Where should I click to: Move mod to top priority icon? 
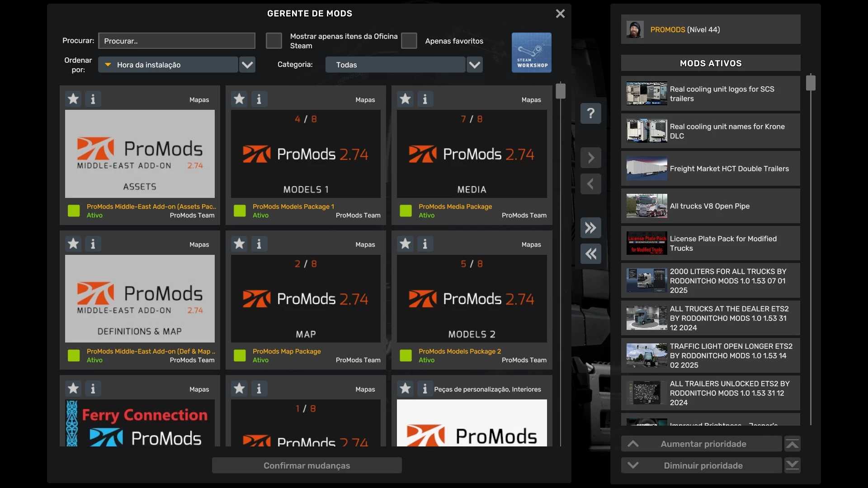tap(792, 444)
